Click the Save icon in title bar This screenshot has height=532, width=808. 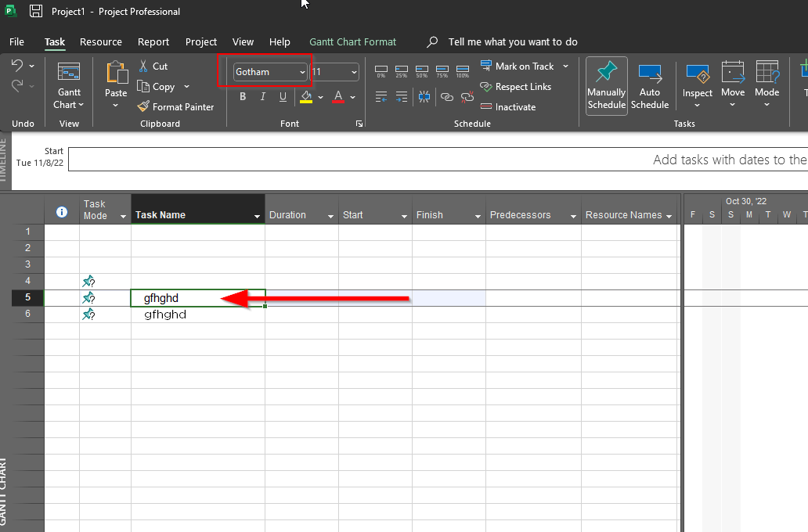click(35, 11)
